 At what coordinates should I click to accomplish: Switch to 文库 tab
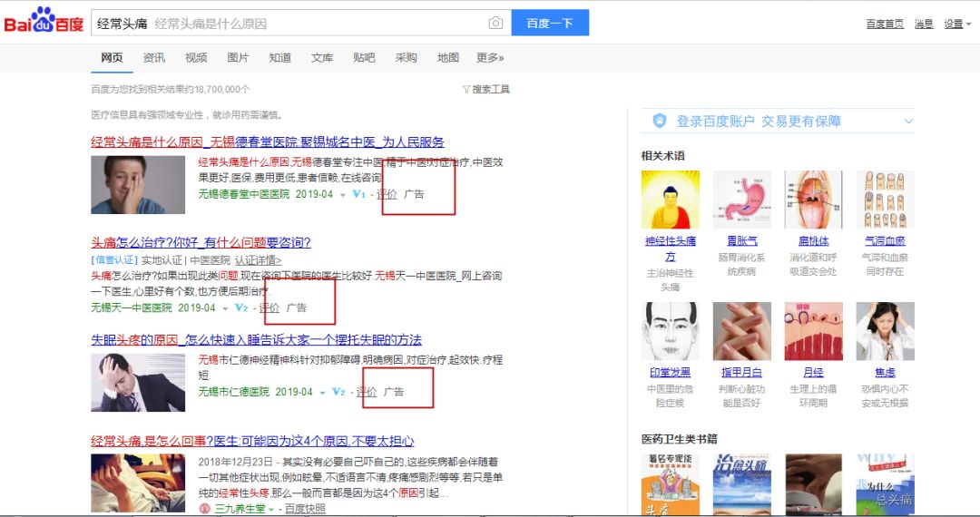point(322,57)
